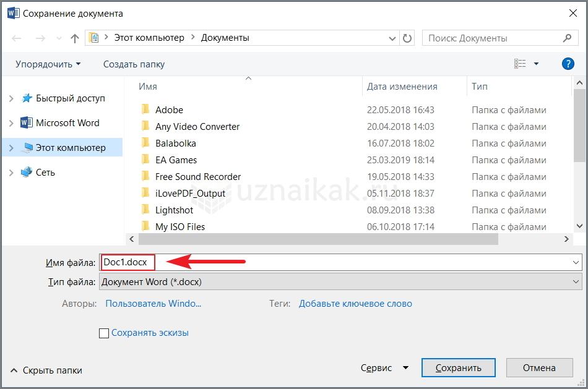
Task: Click the search magnifier icon
Action: click(x=567, y=38)
